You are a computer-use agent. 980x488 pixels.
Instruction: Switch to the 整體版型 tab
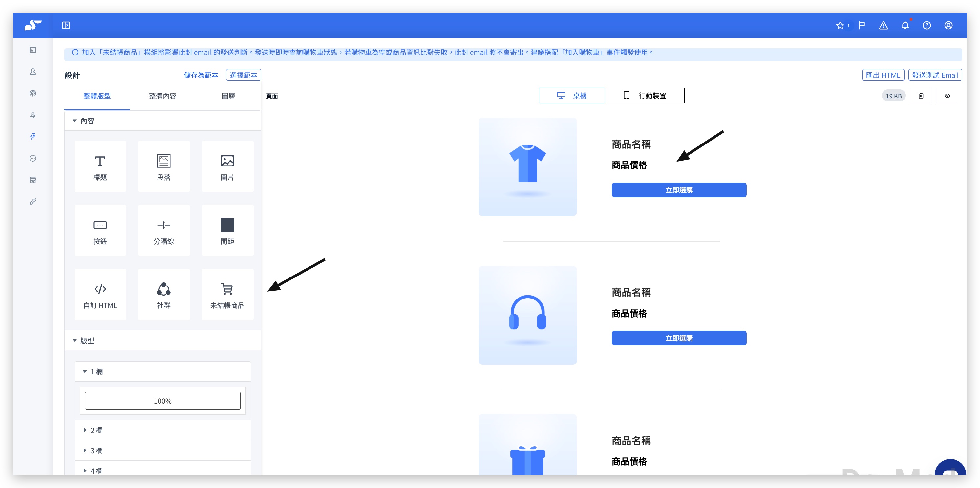(x=97, y=96)
